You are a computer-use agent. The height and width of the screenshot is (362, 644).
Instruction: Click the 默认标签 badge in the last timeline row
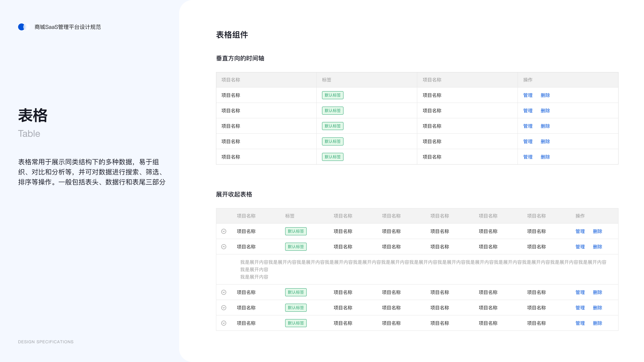point(332,157)
